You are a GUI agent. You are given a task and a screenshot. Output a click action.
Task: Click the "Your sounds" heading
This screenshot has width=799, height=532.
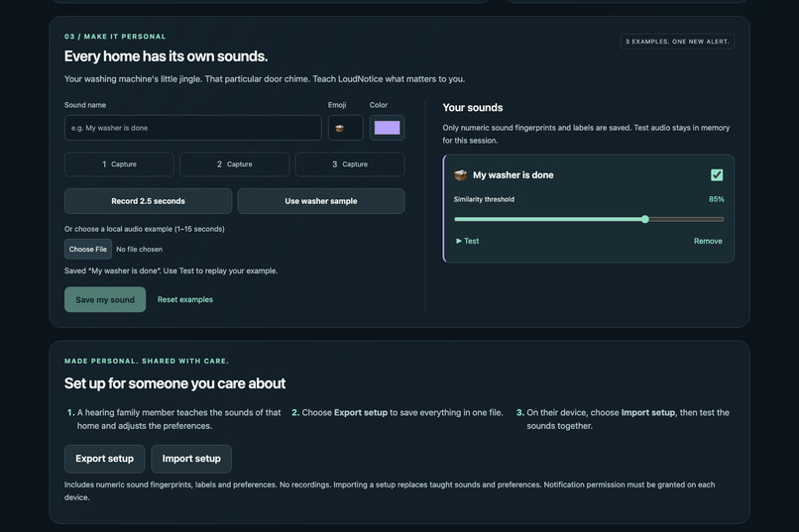(x=473, y=108)
